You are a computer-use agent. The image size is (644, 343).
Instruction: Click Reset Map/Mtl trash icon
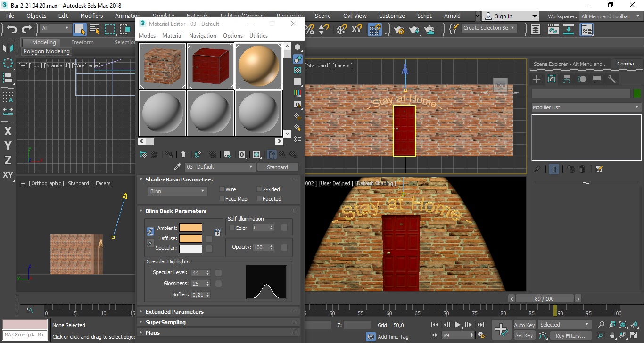[183, 155]
